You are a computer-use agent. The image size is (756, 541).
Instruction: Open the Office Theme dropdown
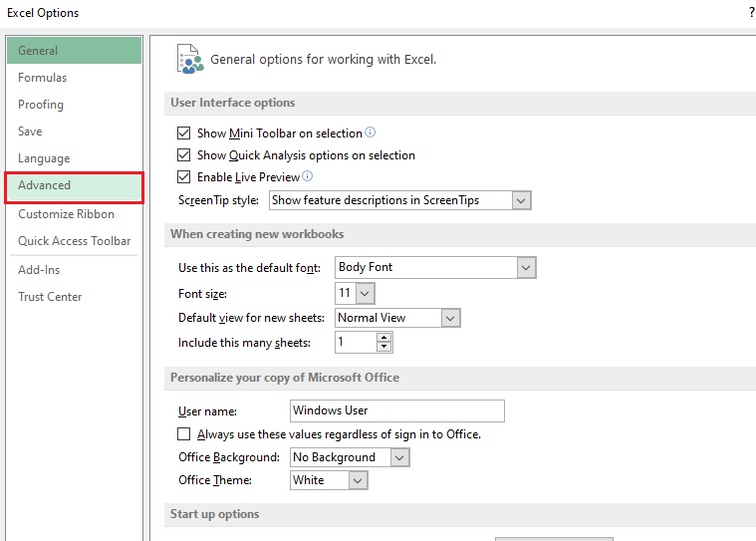[358, 480]
